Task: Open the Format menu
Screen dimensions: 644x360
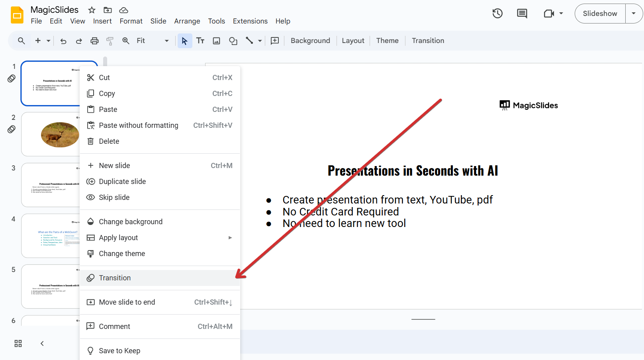Action: [x=131, y=21]
